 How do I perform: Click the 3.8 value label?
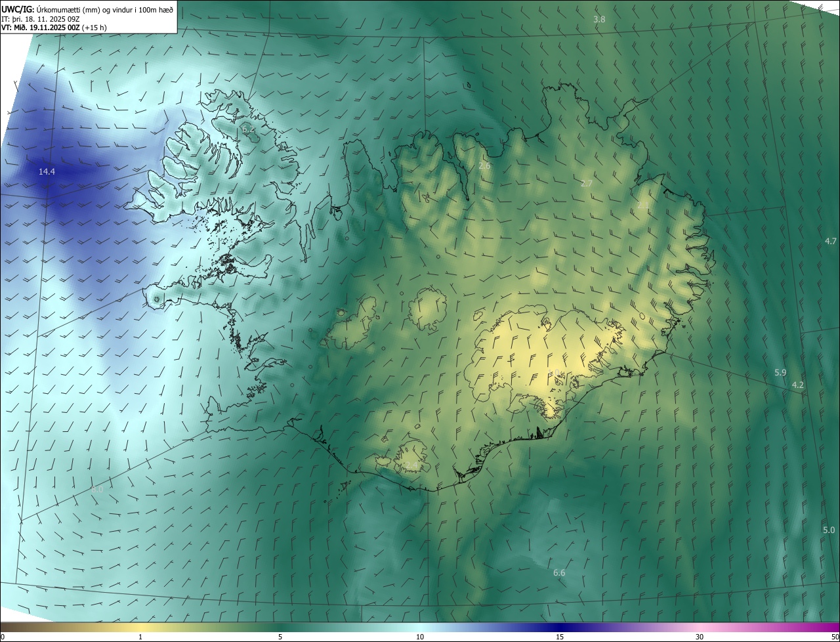pyautogui.click(x=599, y=20)
